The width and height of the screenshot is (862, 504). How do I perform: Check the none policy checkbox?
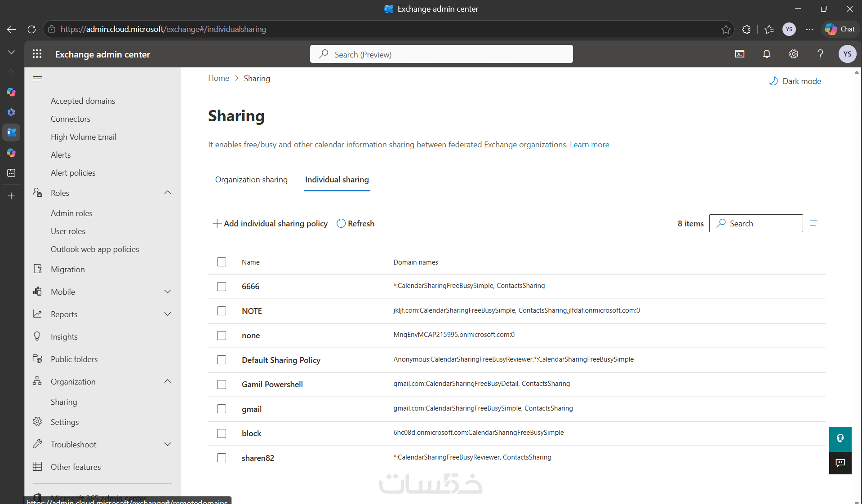222,336
